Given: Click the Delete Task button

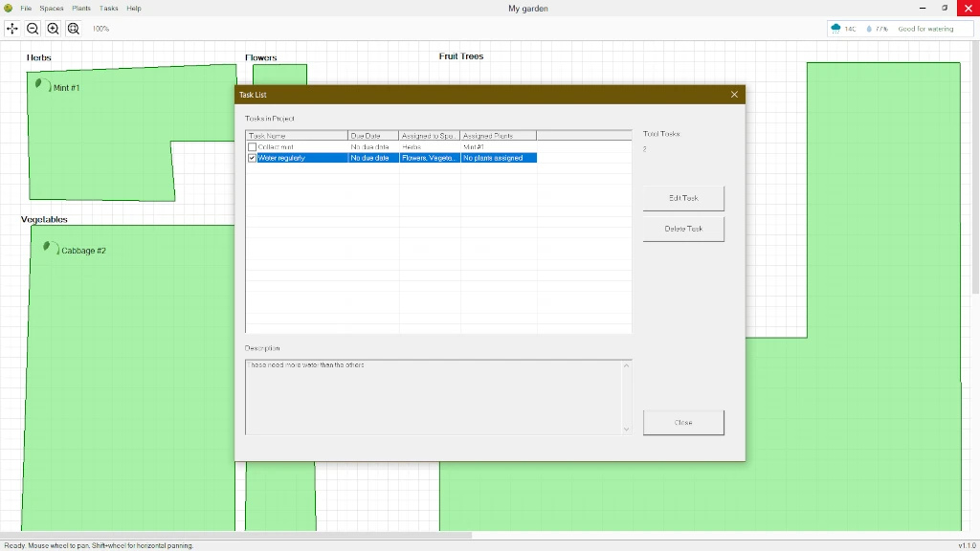Looking at the screenshot, I should tap(683, 229).
